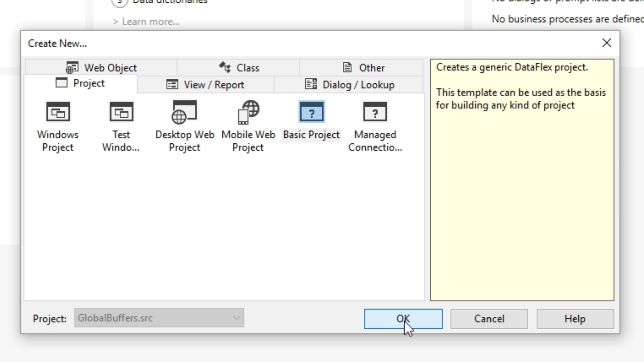Close the Create New dialog
Screen dimensions: 644x362
(606, 43)
